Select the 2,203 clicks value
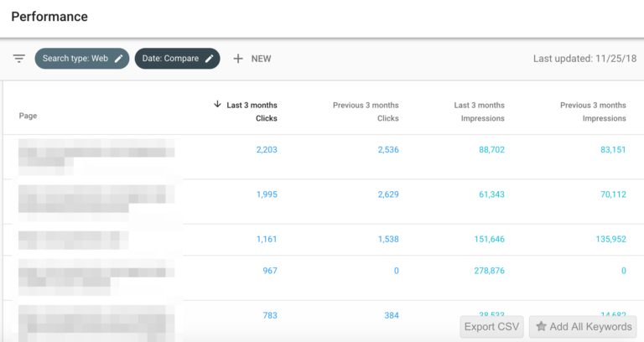This screenshot has height=342, width=644. click(267, 150)
